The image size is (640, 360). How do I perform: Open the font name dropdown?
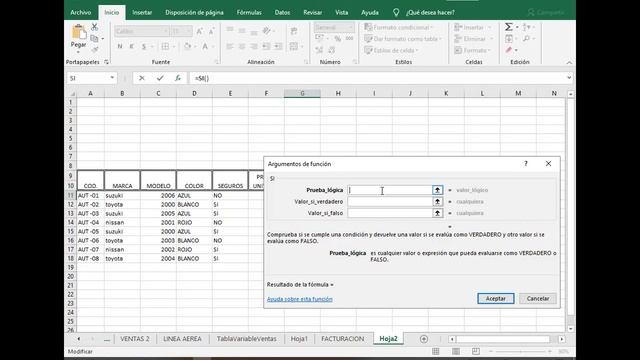[x=166, y=31]
